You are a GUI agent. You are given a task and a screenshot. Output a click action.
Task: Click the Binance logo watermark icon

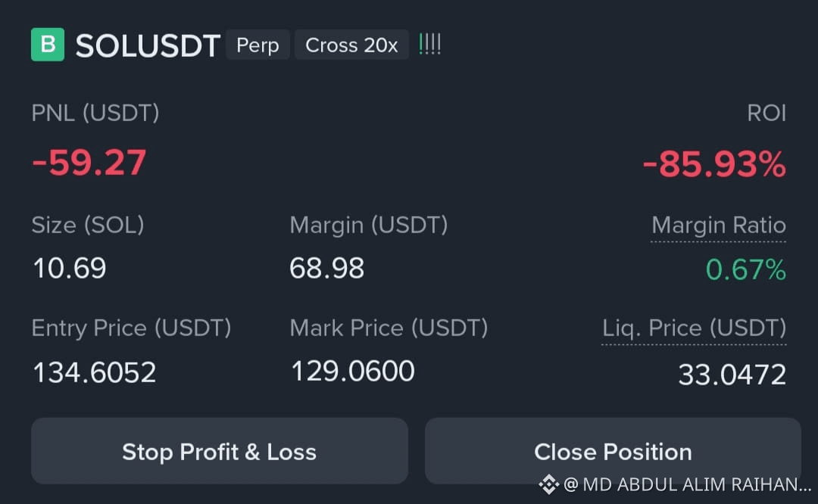(x=549, y=484)
